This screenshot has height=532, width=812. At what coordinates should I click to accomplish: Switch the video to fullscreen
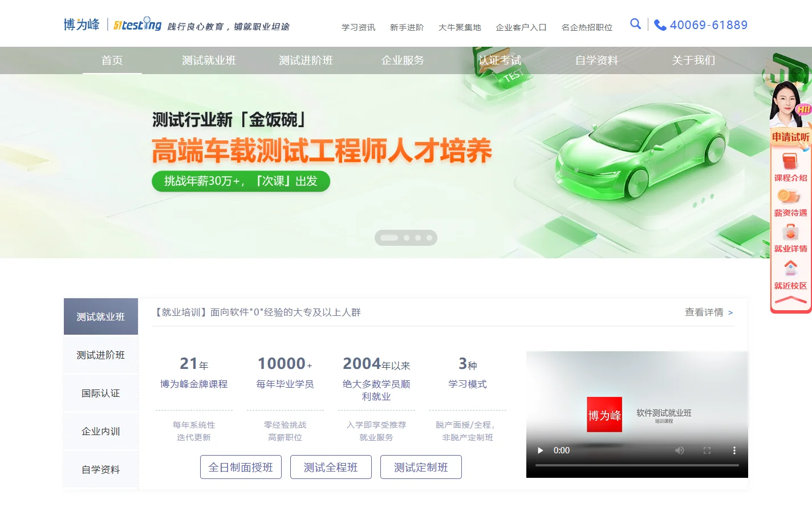point(707,450)
